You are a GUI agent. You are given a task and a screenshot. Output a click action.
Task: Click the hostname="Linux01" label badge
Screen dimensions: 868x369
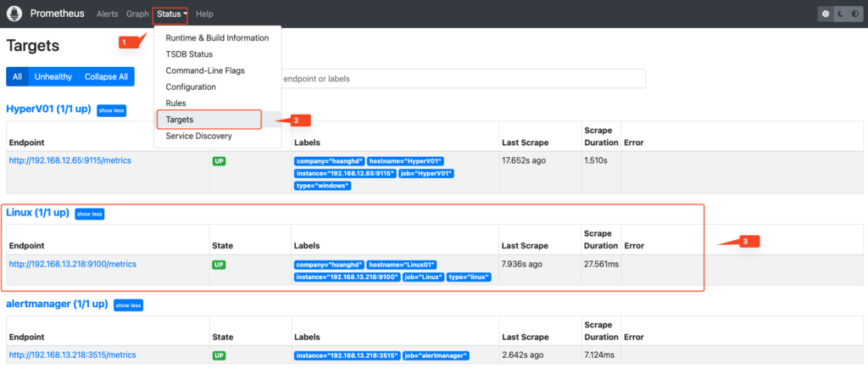[403, 265]
